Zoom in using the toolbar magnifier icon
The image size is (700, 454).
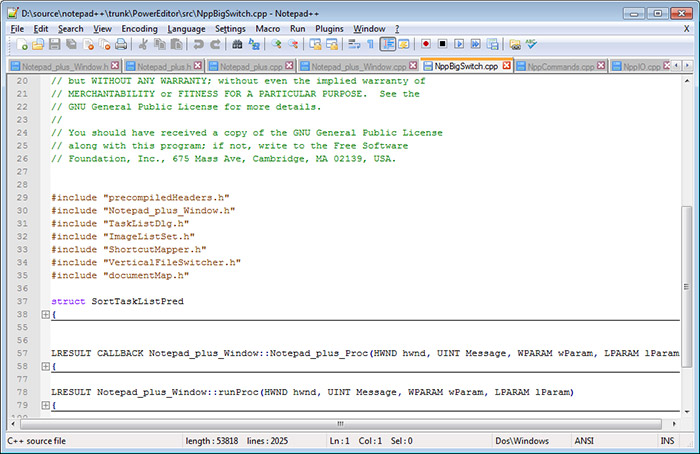[x=276, y=44]
